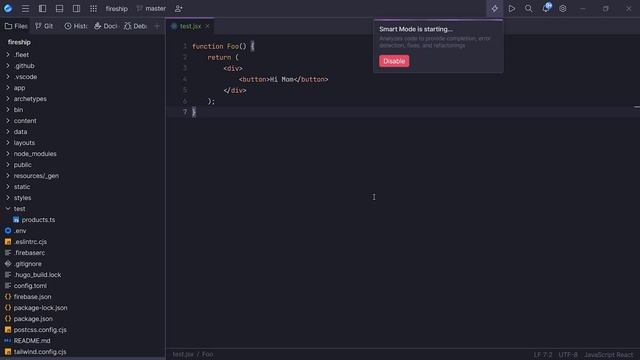Expand the node_modules folder

pos(8,154)
